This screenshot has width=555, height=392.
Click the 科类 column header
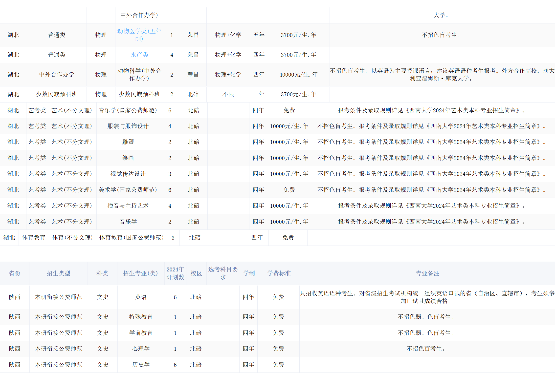pos(102,273)
